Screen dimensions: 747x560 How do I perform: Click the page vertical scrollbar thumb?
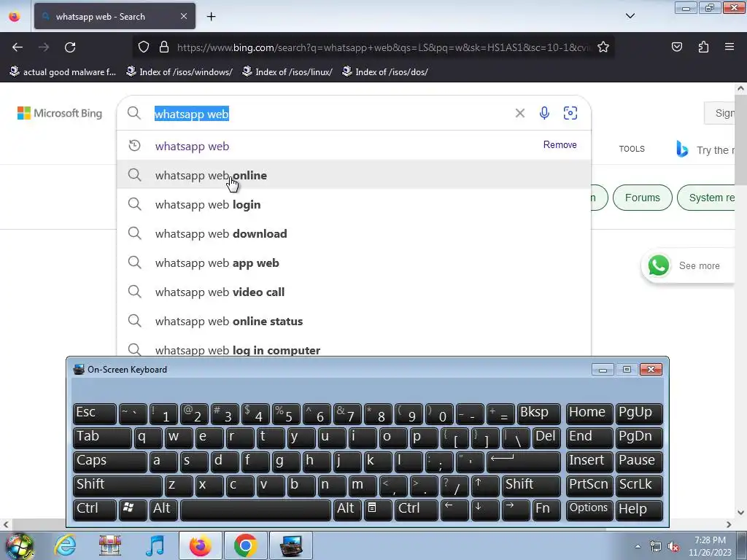[x=740, y=139]
